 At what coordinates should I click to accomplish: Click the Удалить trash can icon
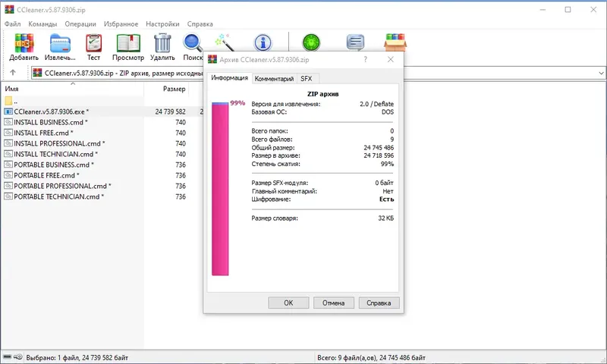coord(162,43)
